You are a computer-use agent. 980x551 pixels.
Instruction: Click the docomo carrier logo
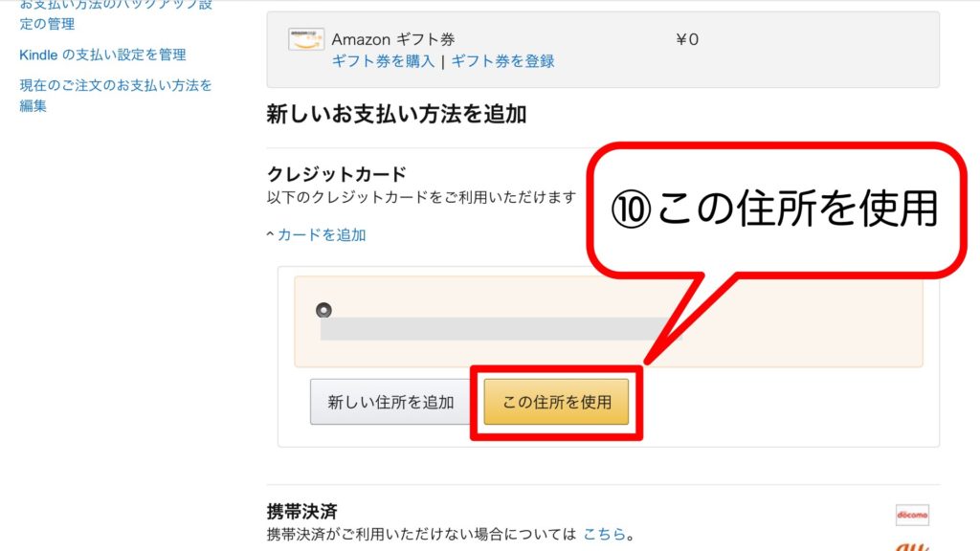[x=912, y=515]
